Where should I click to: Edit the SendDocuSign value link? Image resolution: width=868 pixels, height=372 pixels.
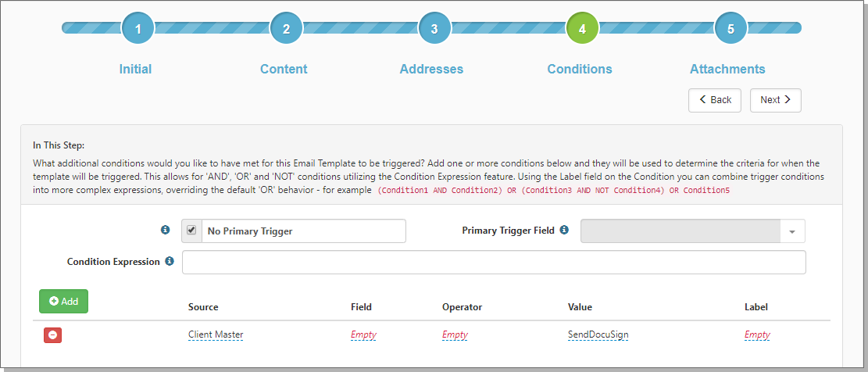(x=598, y=334)
